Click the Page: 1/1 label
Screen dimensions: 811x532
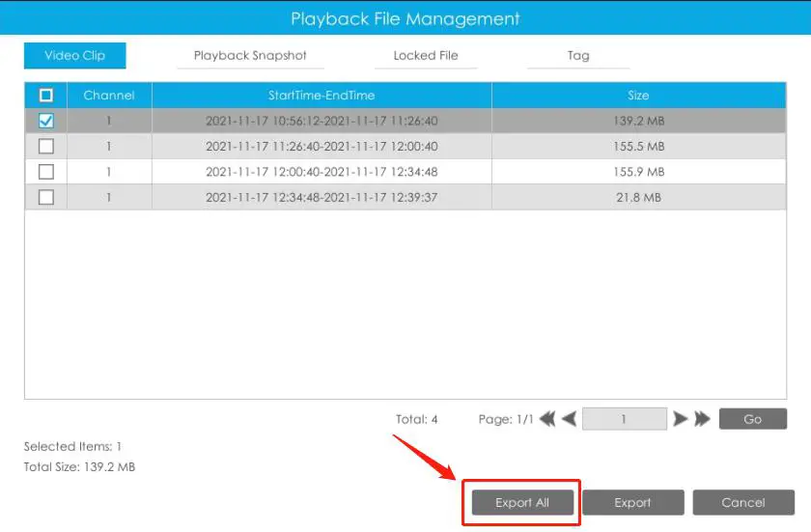[506, 419]
